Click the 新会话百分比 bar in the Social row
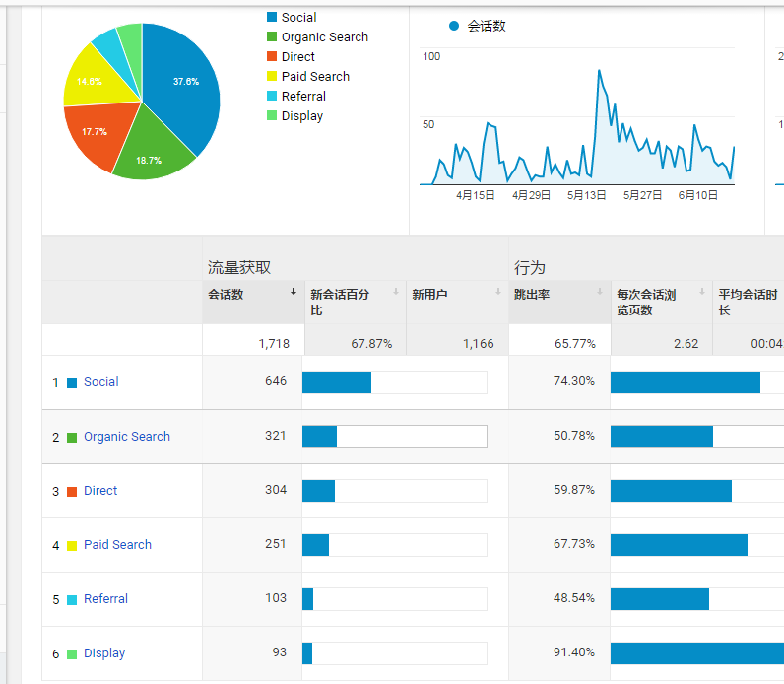 point(337,382)
